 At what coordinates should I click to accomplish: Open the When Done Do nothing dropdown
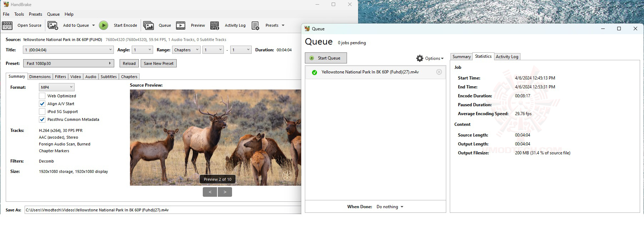click(390, 207)
